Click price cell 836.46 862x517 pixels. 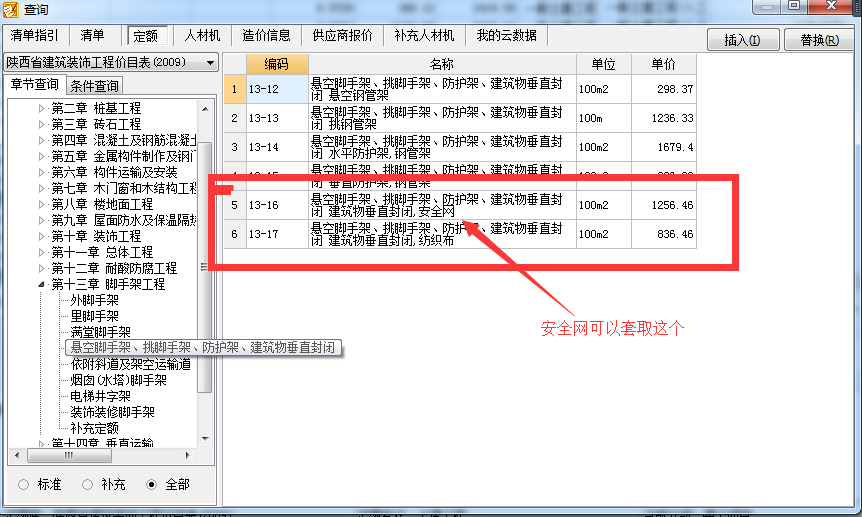coord(664,234)
